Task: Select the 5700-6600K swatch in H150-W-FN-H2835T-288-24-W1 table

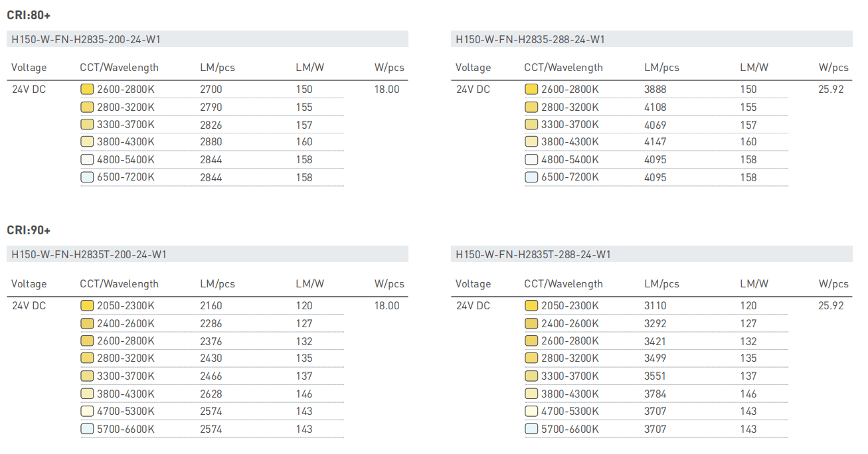Action: (531, 429)
